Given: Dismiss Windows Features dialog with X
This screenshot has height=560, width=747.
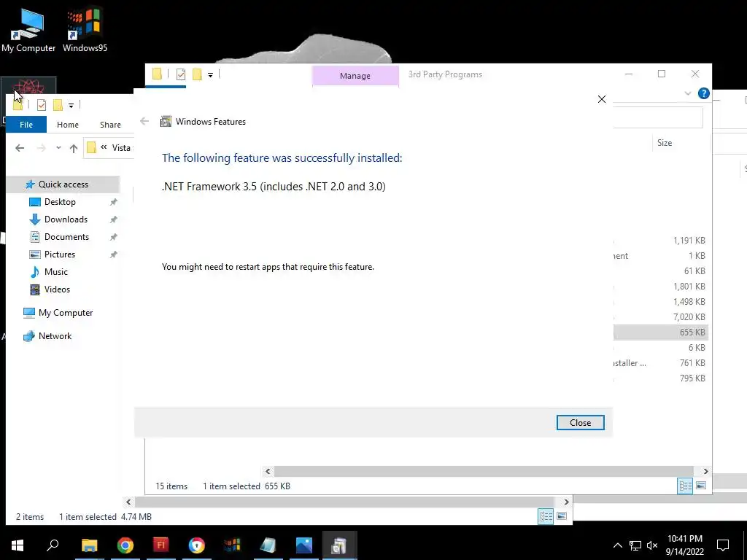Looking at the screenshot, I should click(602, 99).
